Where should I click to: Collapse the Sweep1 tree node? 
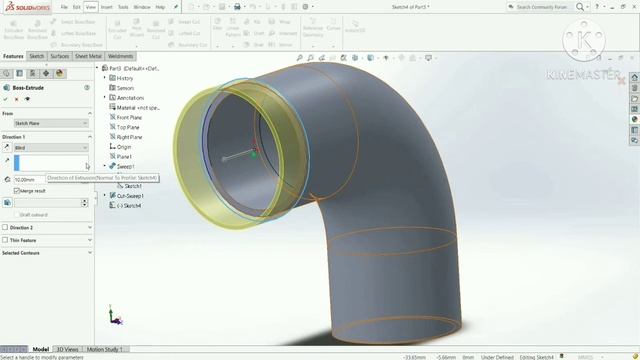(x=104, y=166)
